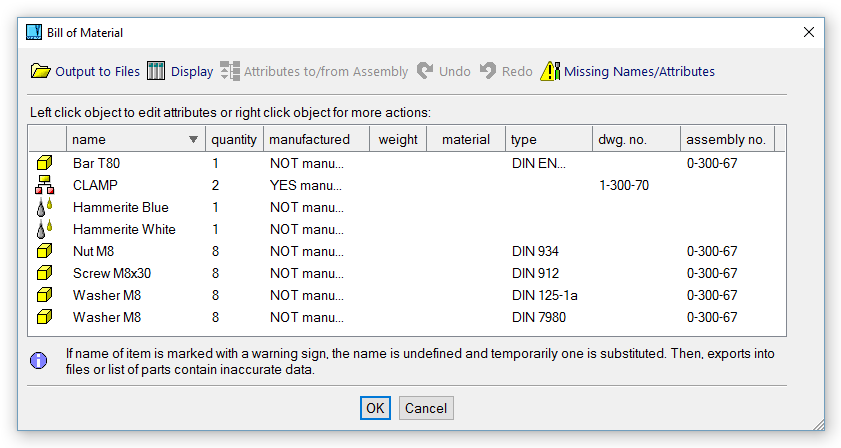This screenshot has width=841, height=448.
Task: Click the paint drop icon for Hammerite Blue
Action: (x=44, y=207)
